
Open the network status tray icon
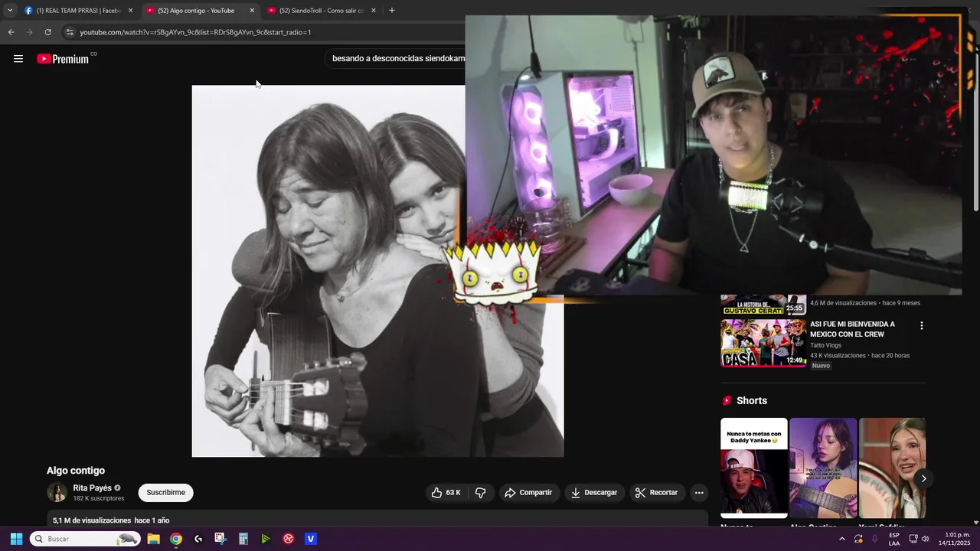tap(913, 539)
